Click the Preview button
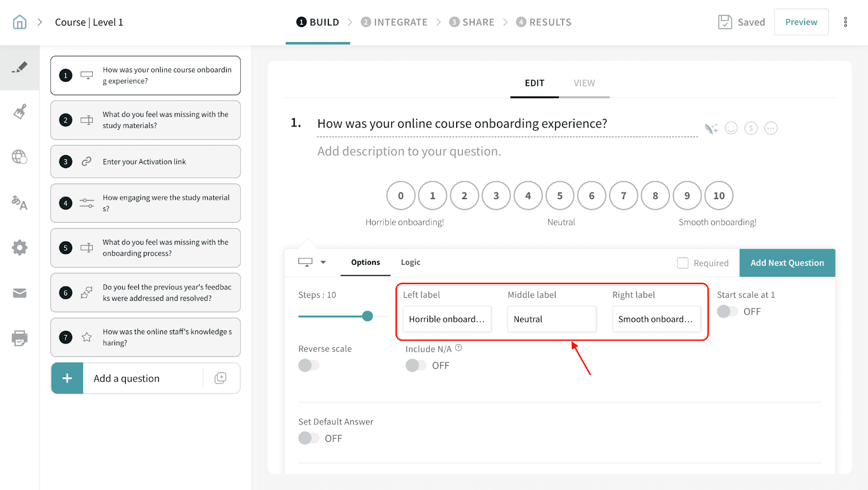This screenshot has height=490, width=868. pos(801,22)
